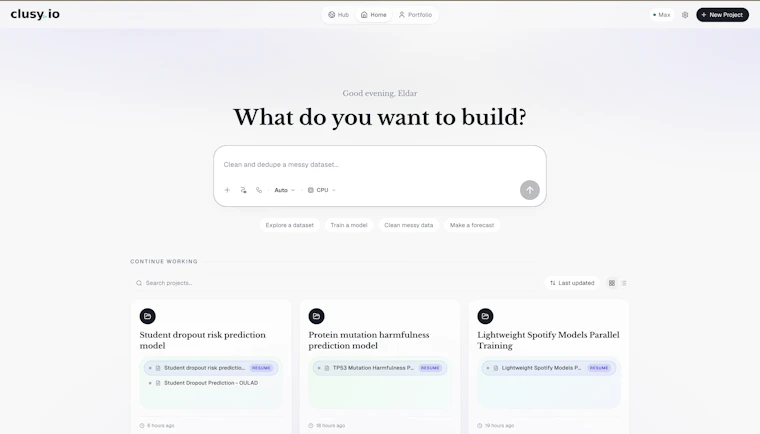Click the data flow icon in prompt box

[x=243, y=190]
